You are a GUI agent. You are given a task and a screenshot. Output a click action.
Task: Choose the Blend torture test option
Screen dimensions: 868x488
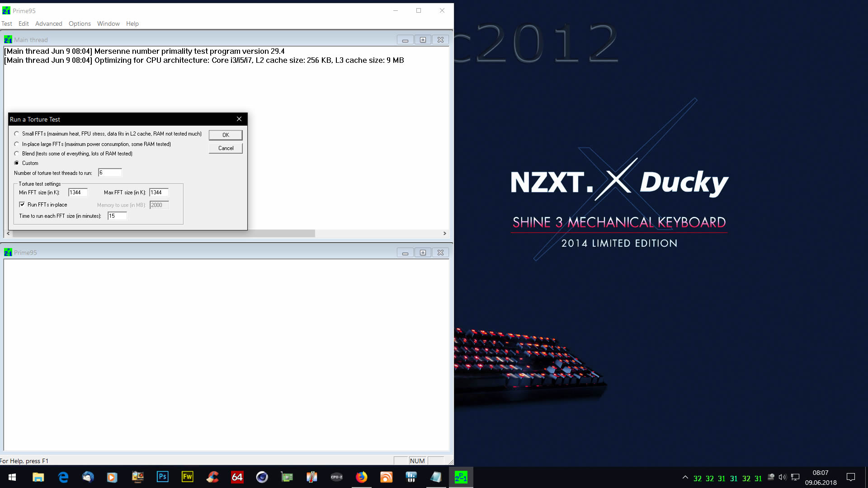point(17,154)
